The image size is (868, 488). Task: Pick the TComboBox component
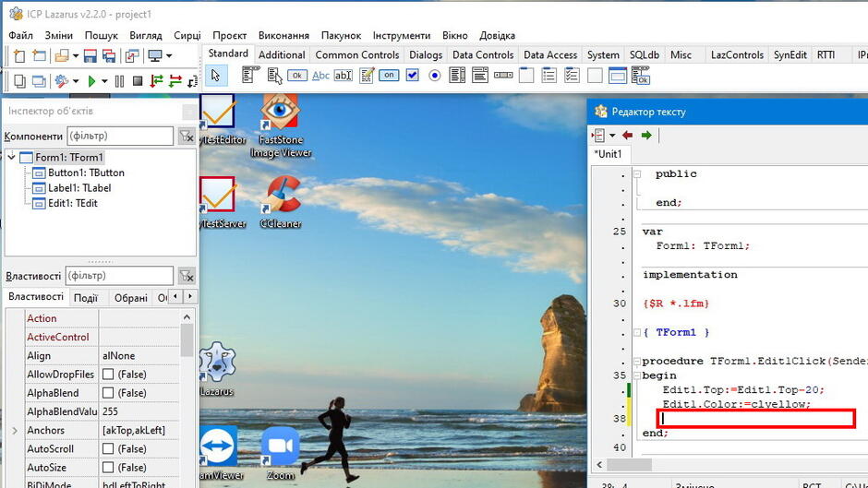pos(480,76)
